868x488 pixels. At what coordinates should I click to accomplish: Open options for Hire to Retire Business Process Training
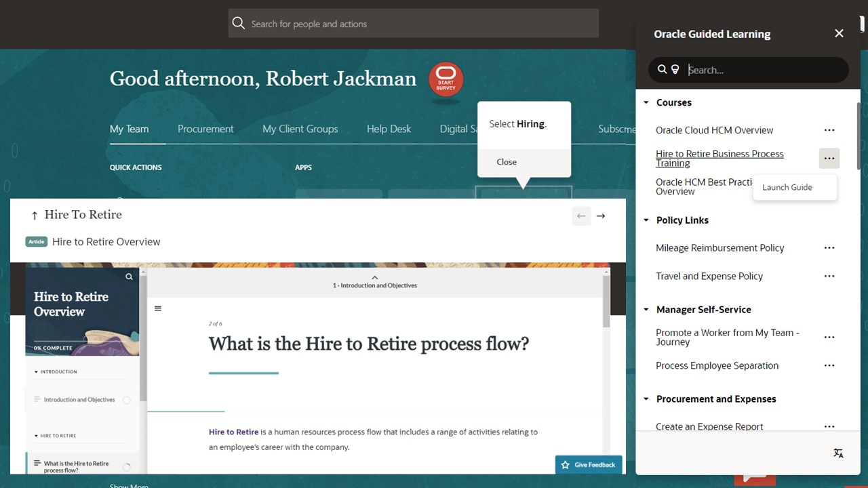pyautogui.click(x=829, y=159)
